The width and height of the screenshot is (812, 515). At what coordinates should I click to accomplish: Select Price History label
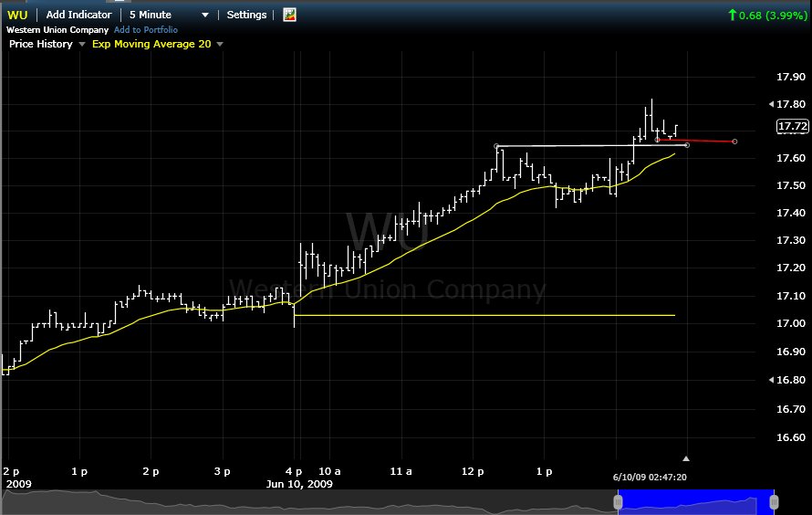pos(41,44)
